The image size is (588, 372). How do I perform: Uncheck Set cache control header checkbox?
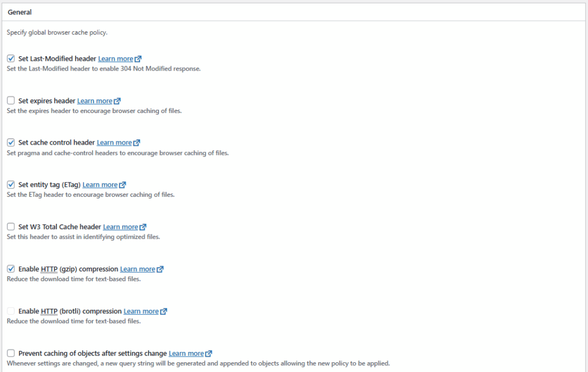tap(11, 142)
